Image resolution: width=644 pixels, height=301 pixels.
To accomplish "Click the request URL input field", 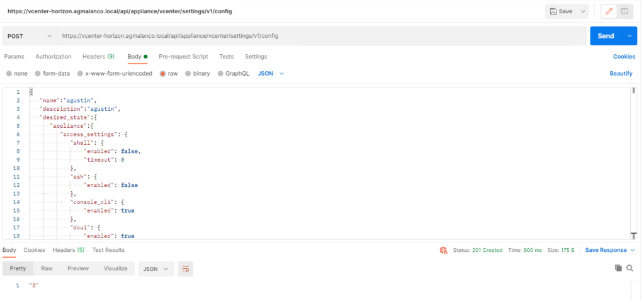I will coord(322,36).
